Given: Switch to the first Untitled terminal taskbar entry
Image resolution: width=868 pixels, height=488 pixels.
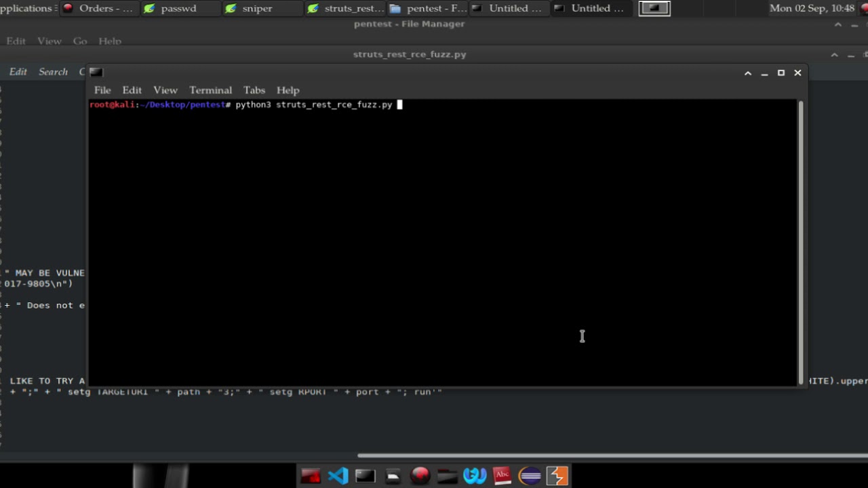Looking at the screenshot, I should pos(509,8).
